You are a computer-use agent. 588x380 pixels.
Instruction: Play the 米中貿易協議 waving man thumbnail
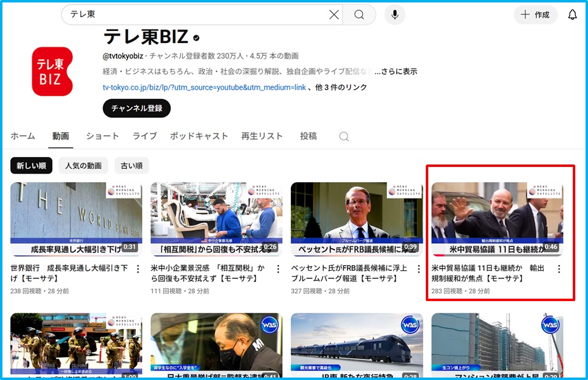pyautogui.click(x=497, y=219)
